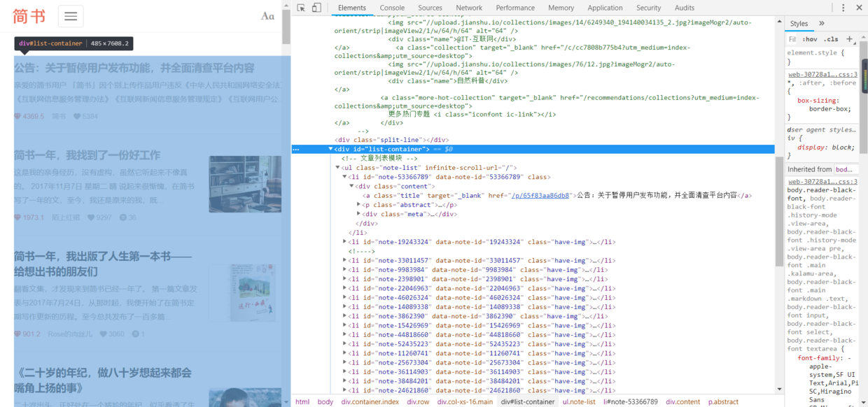868x407 pixels.
Task: Expand the li note-33011457 node
Action: pyautogui.click(x=344, y=260)
